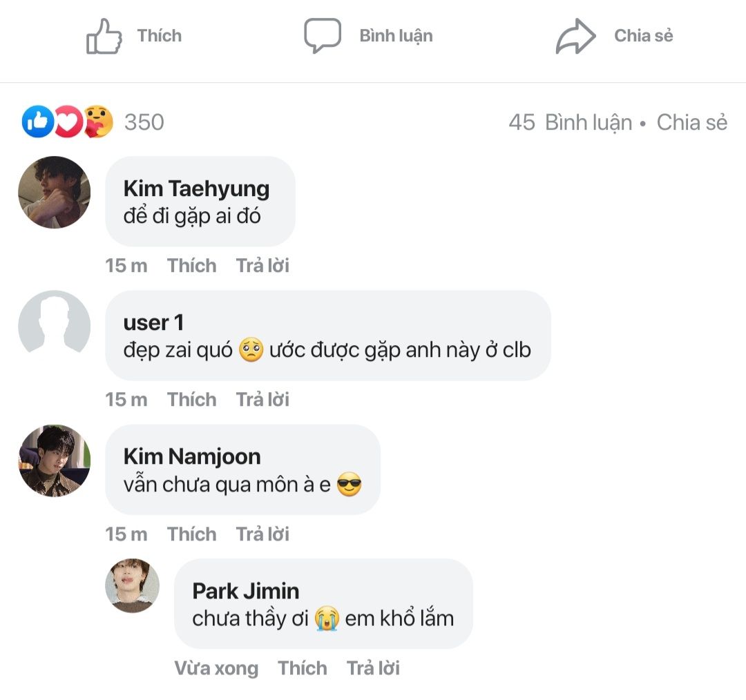This screenshot has width=746, height=700.
Task: Open Kim Namjoon's profile picture
Action: coord(54,460)
